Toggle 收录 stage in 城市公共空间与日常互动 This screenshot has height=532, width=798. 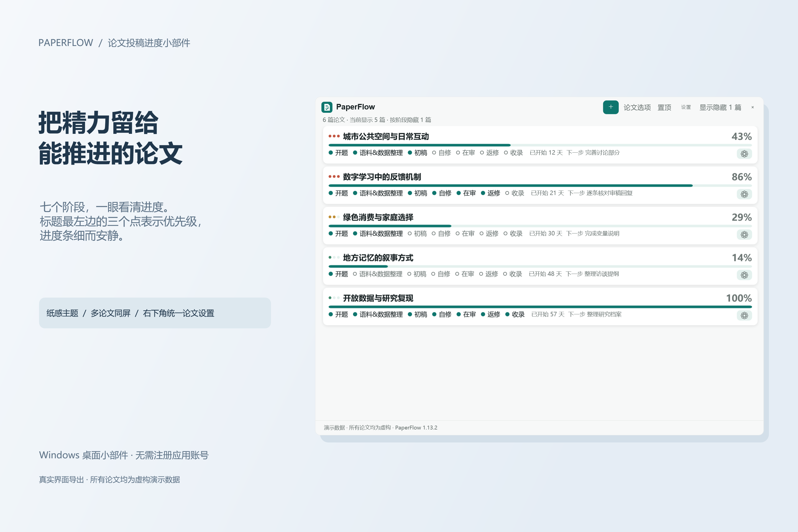(513, 153)
